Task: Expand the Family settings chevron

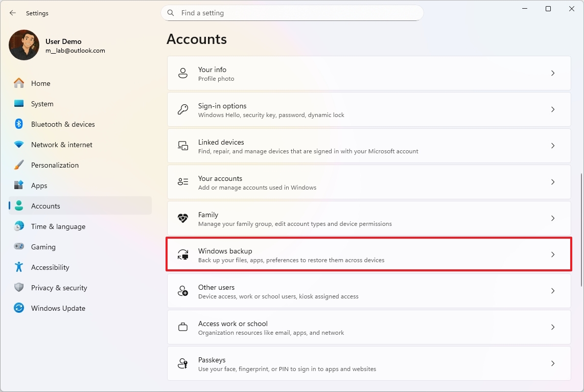Action: 553,218
